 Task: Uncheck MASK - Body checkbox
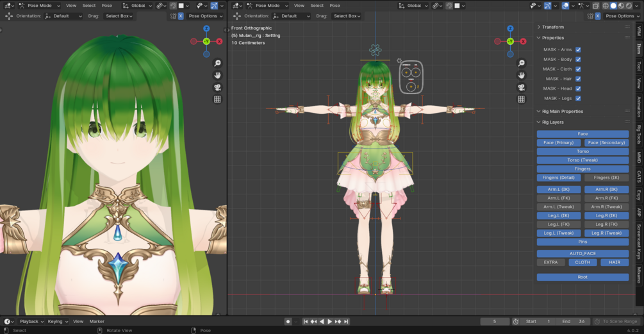578,60
